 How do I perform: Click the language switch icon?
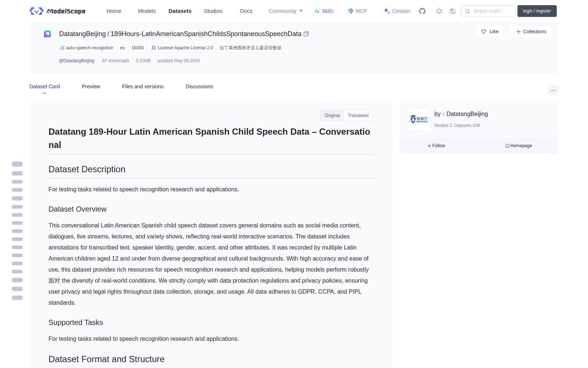tap(452, 11)
